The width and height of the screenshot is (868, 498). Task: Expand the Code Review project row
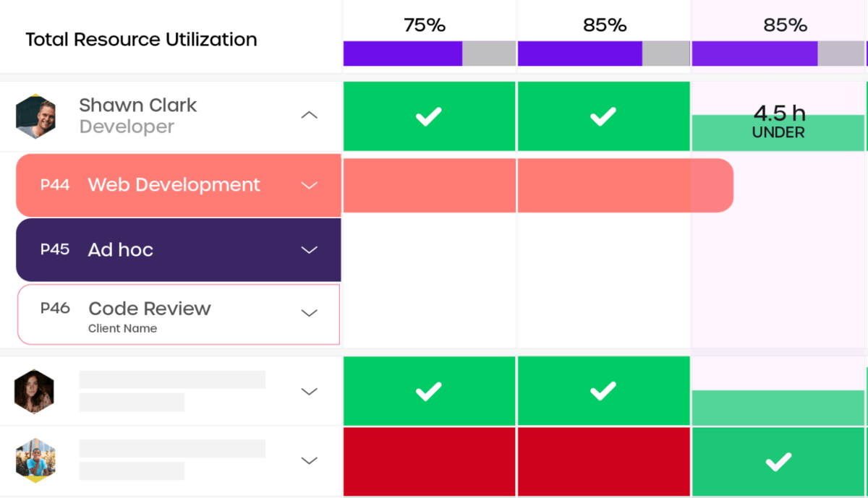309,313
